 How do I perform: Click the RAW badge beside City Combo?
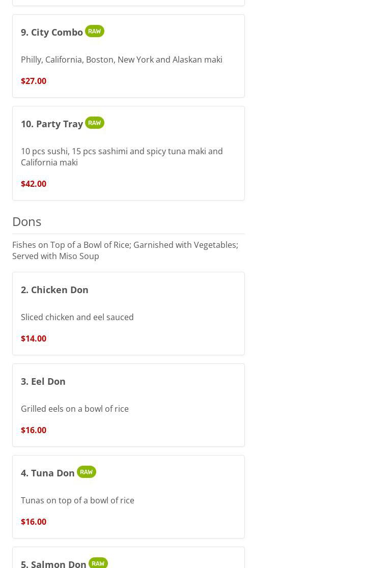(94, 31)
